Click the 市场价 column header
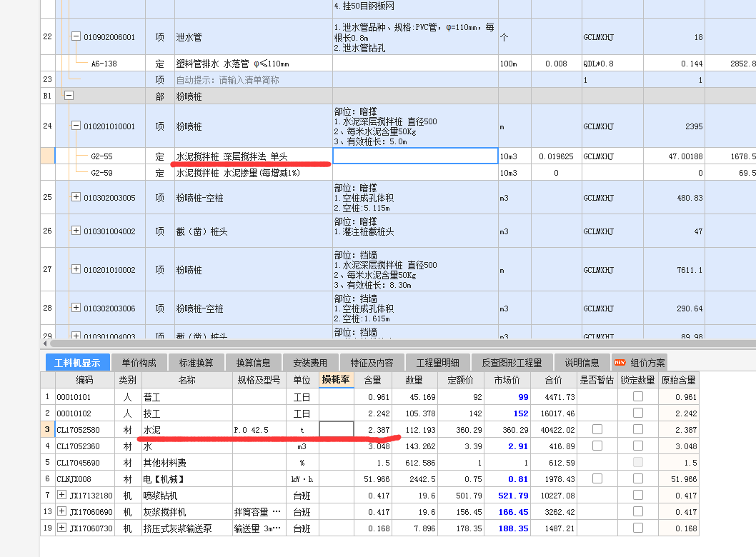 (x=507, y=380)
